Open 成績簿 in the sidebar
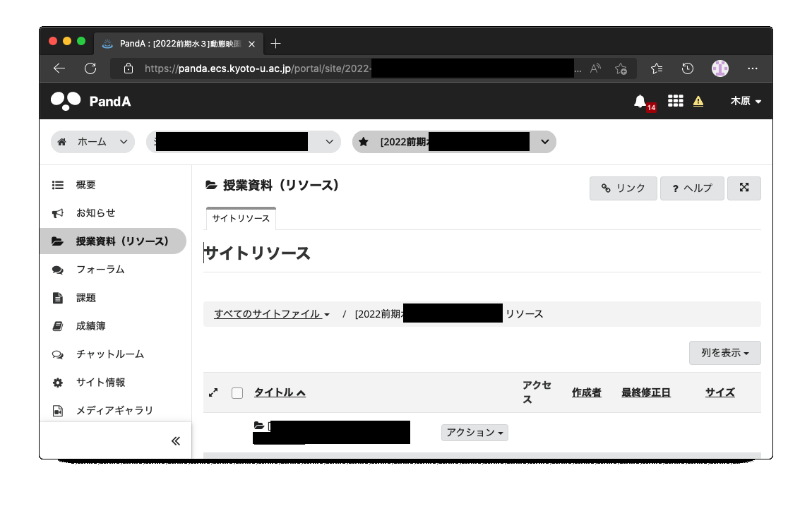Viewport: 812px width, 511px height. coord(90,325)
